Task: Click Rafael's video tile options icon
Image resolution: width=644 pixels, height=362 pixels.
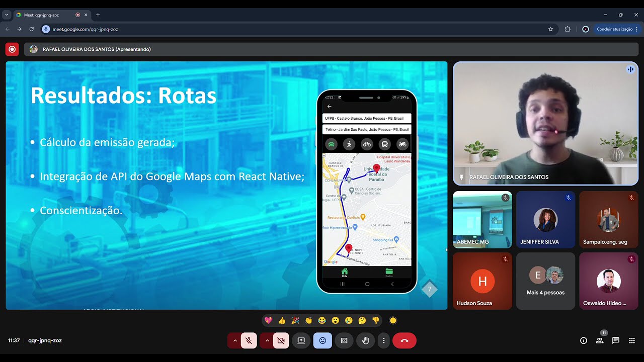Action: pos(630,69)
